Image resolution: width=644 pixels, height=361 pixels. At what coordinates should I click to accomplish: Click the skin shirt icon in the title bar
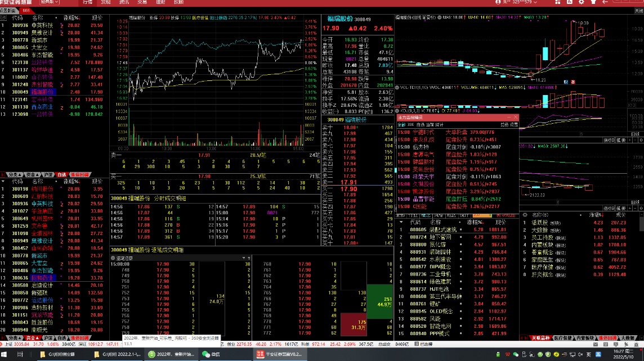click(x=593, y=2)
